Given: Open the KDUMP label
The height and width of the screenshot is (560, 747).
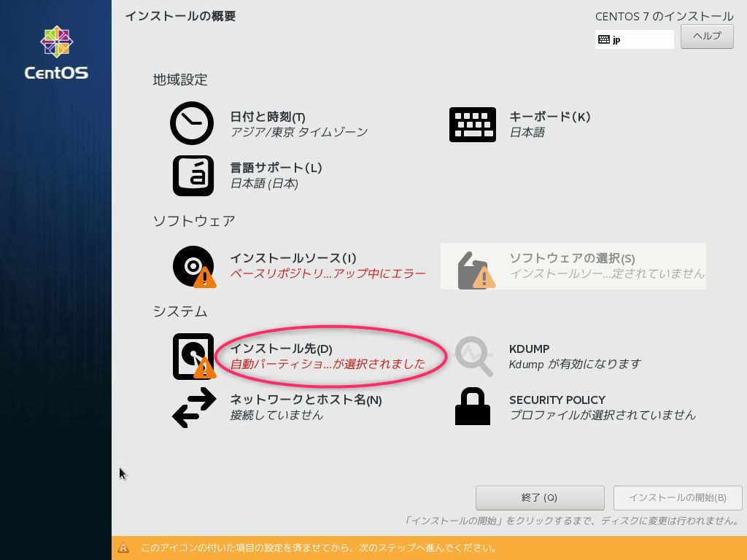Looking at the screenshot, I should tap(530, 349).
